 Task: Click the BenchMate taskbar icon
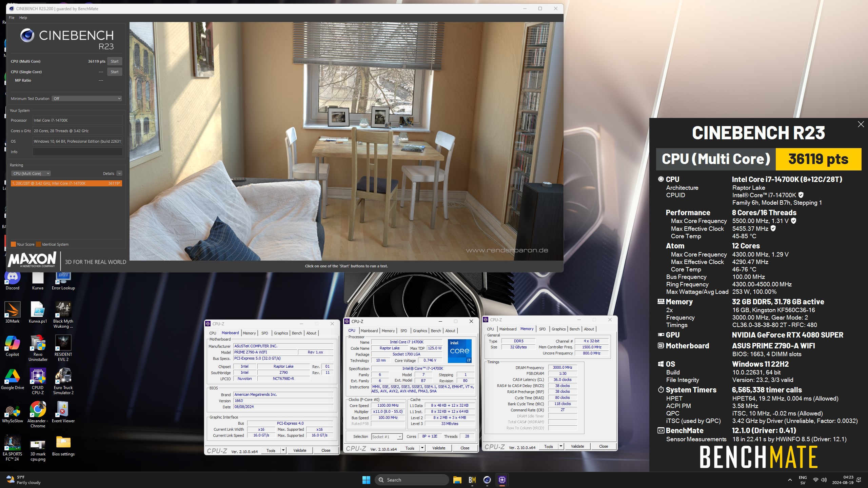tap(472, 480)
